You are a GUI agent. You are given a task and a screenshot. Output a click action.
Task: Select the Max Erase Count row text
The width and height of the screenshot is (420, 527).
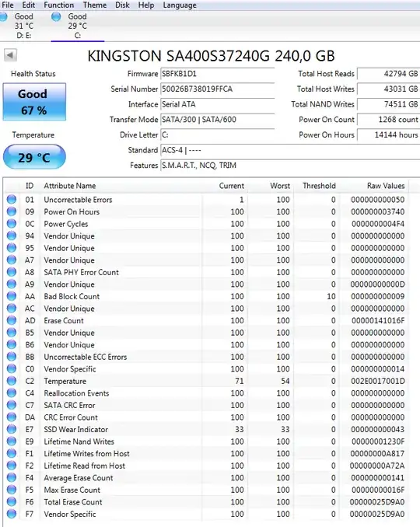pos(72,490)
